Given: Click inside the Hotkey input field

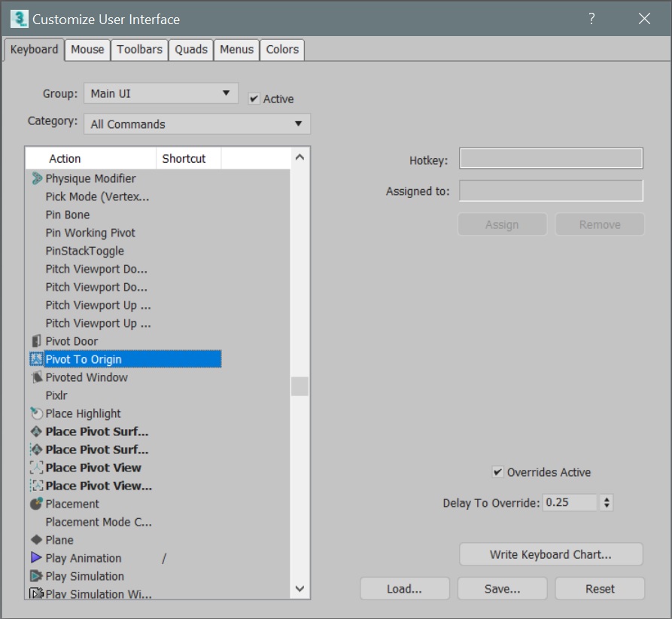Looking at the screenshot, I should 550,158.
